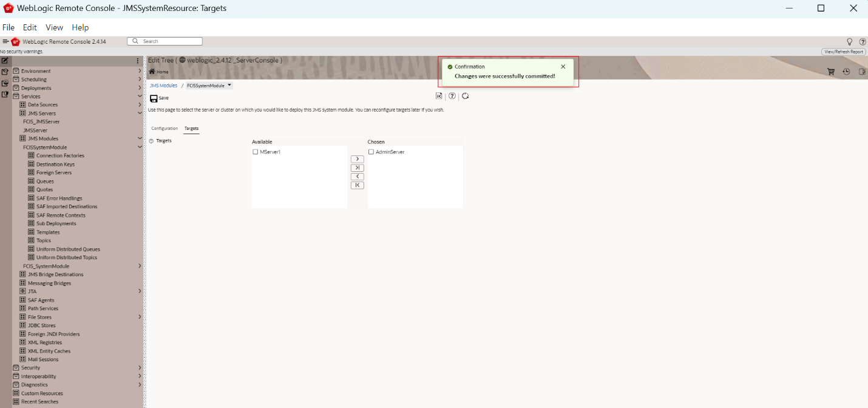Click the Search field in the toolbar

coord(164,41)
